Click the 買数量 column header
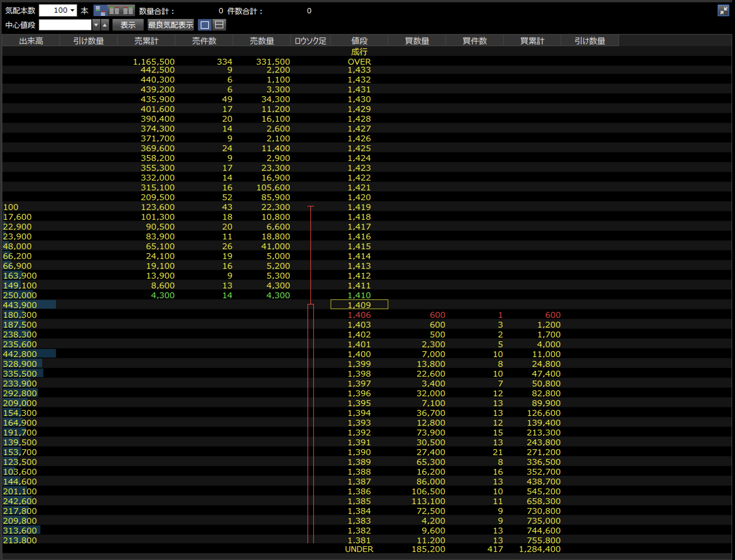735x560 pixels. 417,41
